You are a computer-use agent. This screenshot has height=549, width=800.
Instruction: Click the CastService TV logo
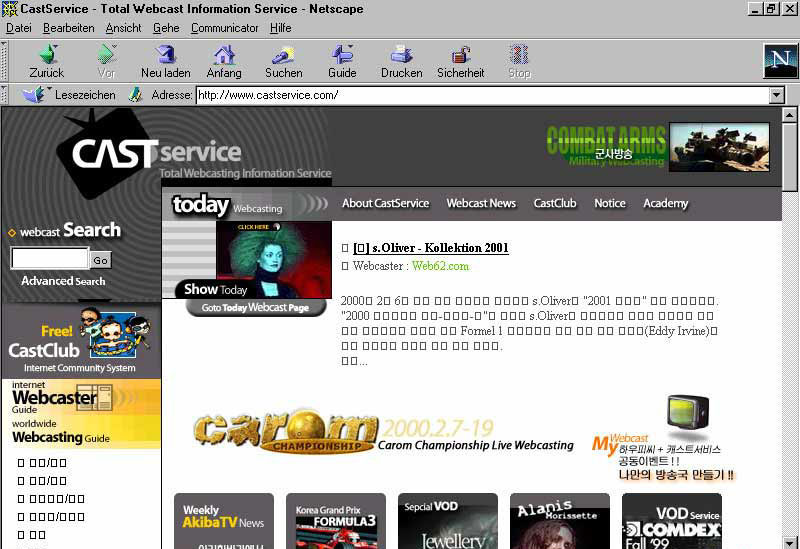click(x=107, y=152)
